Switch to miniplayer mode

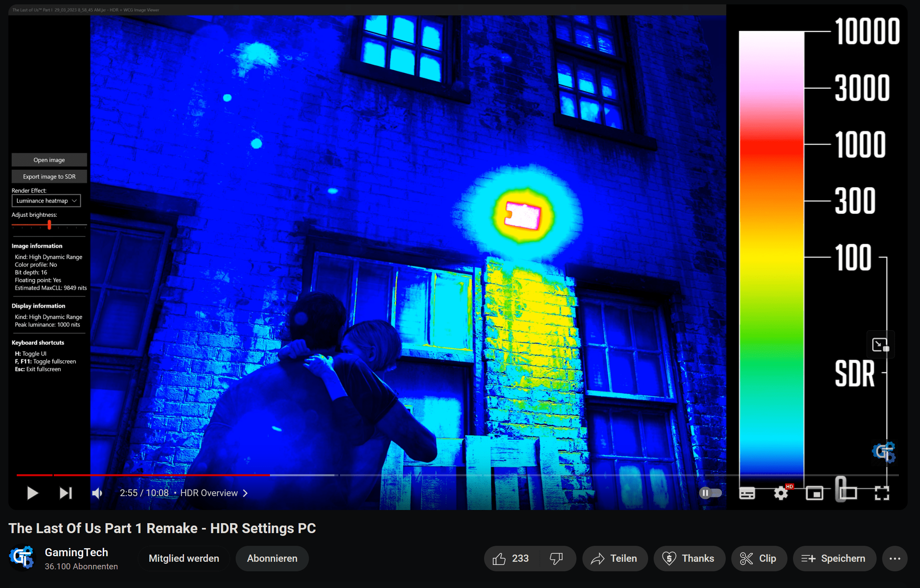(815, 493)
